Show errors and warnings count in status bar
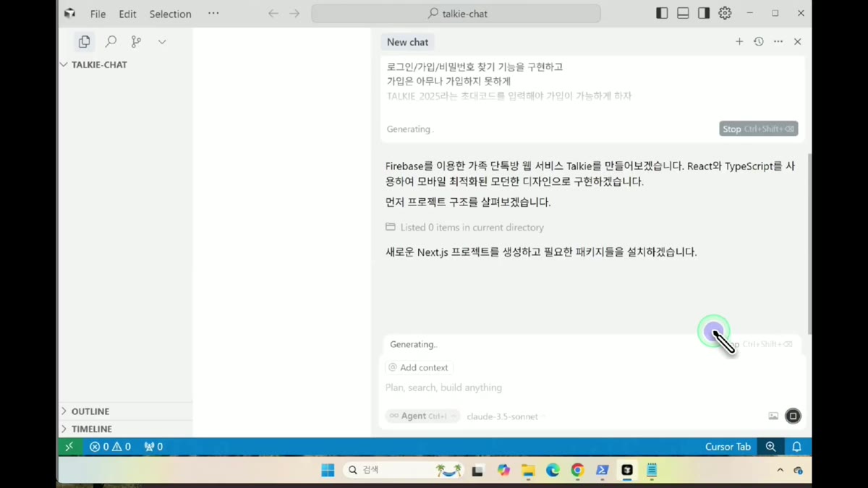The width and height of the screenshot is (868, 488). [x=111, y=447]
